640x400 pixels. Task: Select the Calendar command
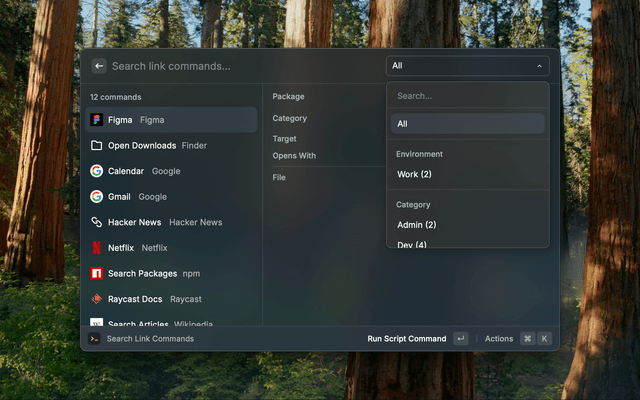coord(171,171)
